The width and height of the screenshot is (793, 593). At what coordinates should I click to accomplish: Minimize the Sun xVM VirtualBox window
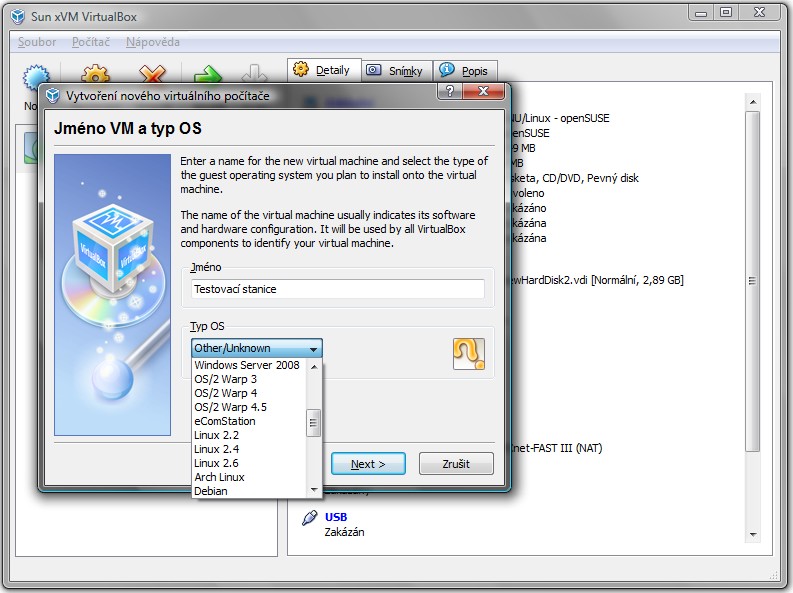(x=701, y=13)
